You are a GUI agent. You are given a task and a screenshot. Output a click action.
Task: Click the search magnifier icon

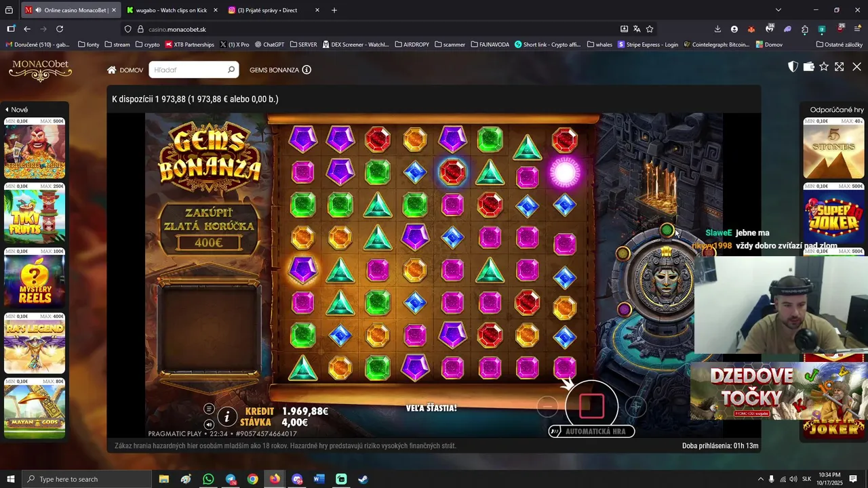click(231, 70)
